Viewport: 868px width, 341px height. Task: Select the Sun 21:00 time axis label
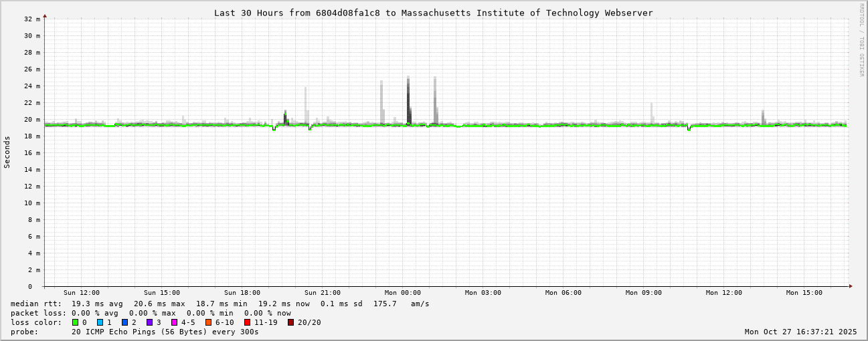tap(323, 293)
